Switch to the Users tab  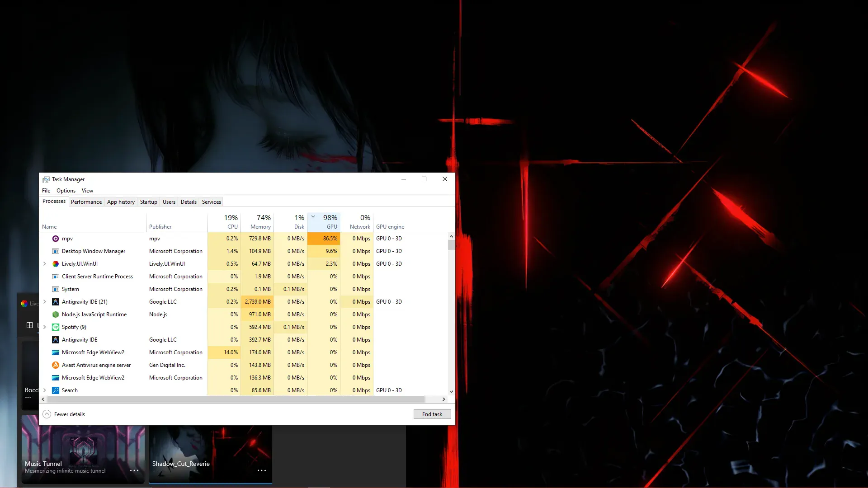click(169, 202)
